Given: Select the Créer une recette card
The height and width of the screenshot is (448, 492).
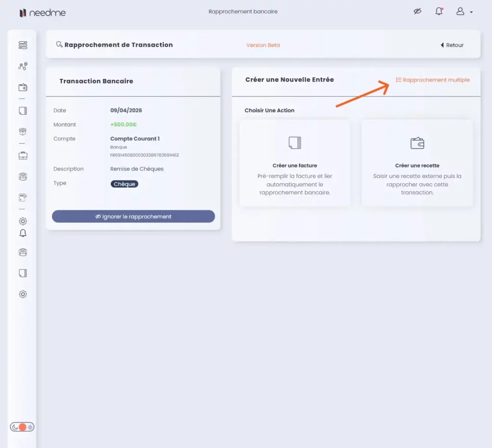Looking at the screenshot, I should click(417, 163).
